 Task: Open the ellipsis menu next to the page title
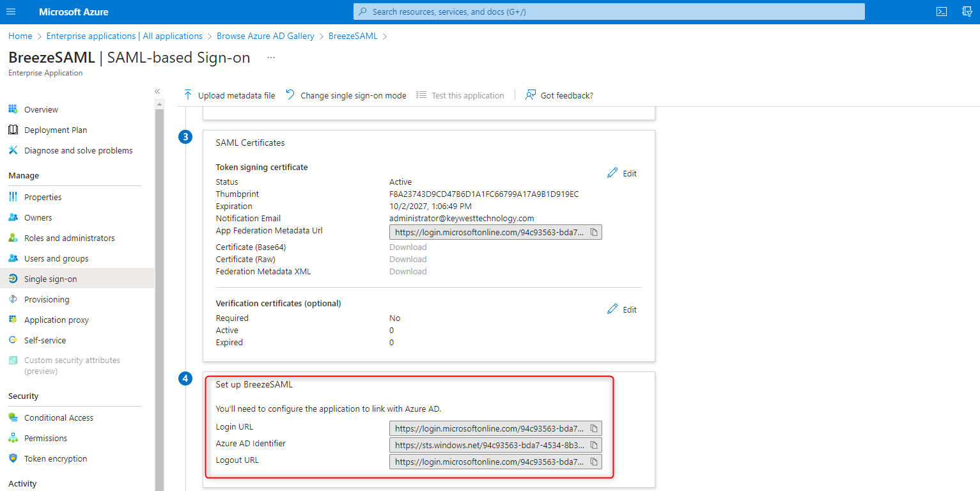tap(271, 58)
